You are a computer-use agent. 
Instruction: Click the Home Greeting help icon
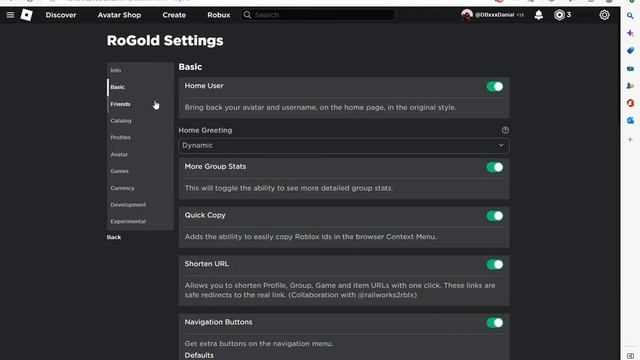pos(505,130)
